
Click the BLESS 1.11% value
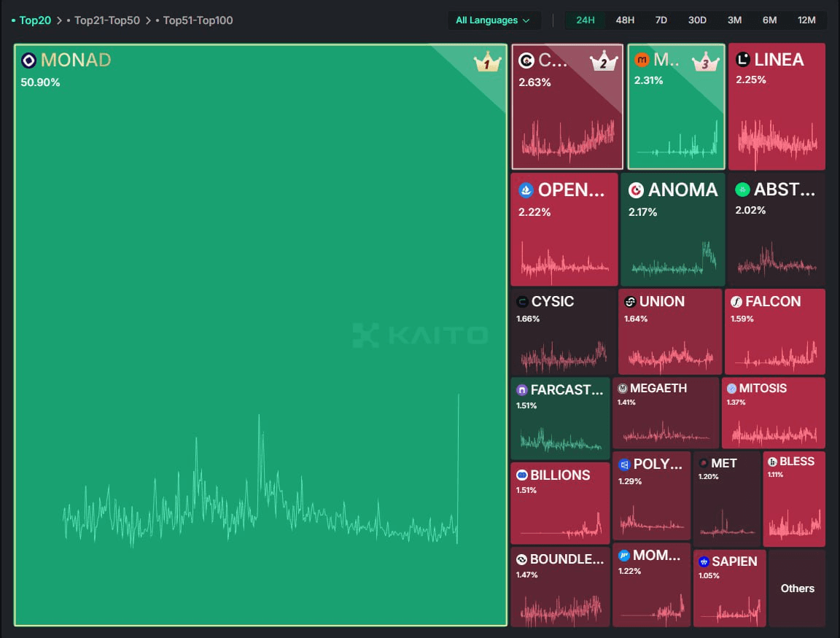pyautogui.click(x=775, y=475)
